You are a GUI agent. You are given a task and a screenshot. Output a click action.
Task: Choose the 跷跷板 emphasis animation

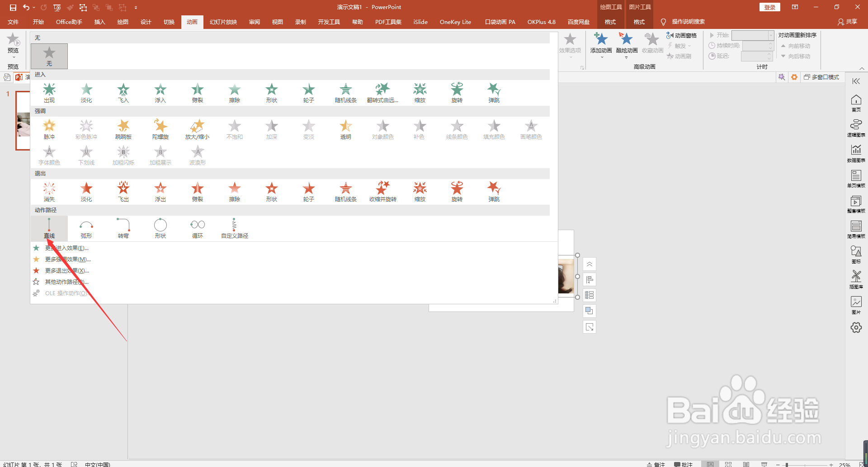123,129
